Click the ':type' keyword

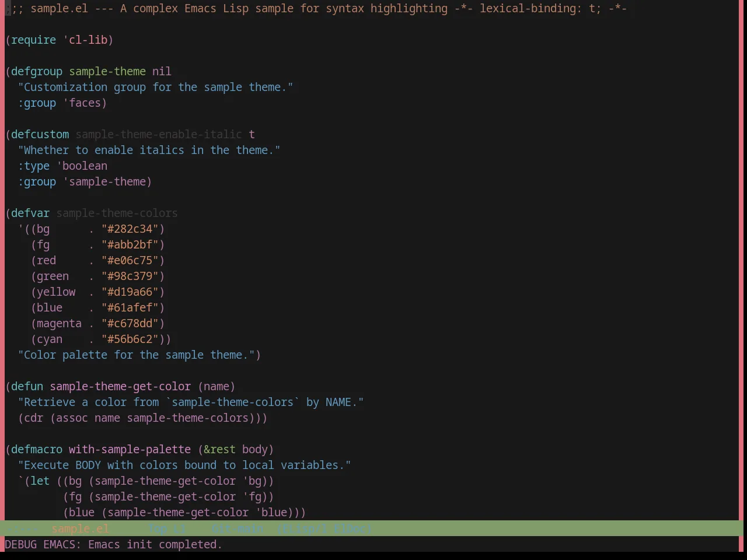(x=34, y=166)
